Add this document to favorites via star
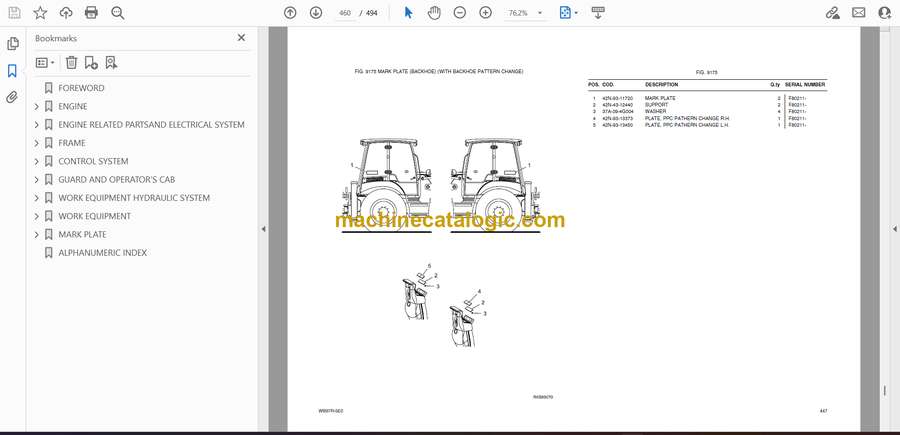Image resolution: width=900 pixels, height=435 pixels. coord(40,13)
